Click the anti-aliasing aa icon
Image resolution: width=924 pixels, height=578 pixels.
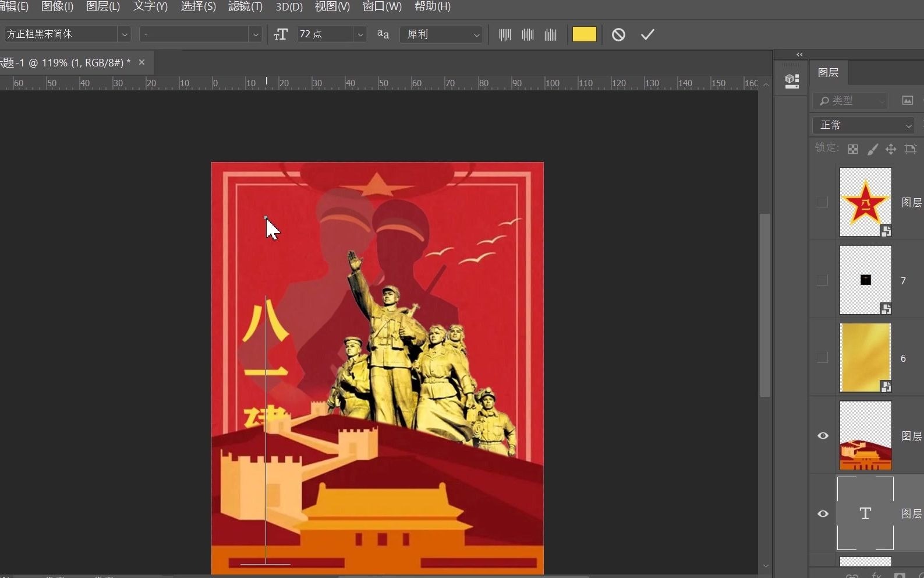(383, 34)
